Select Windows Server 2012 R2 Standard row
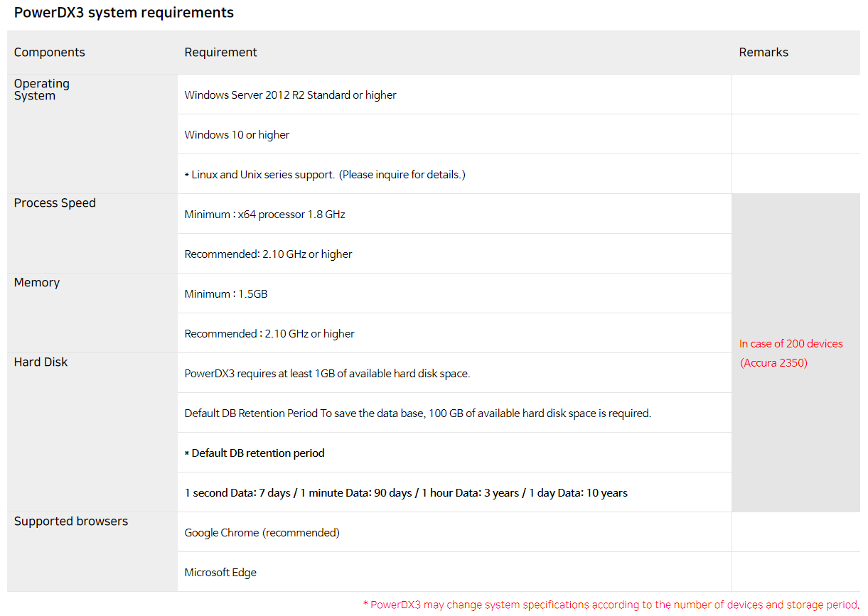This screenshot has width=868, height=616. (x=290, y=95)
